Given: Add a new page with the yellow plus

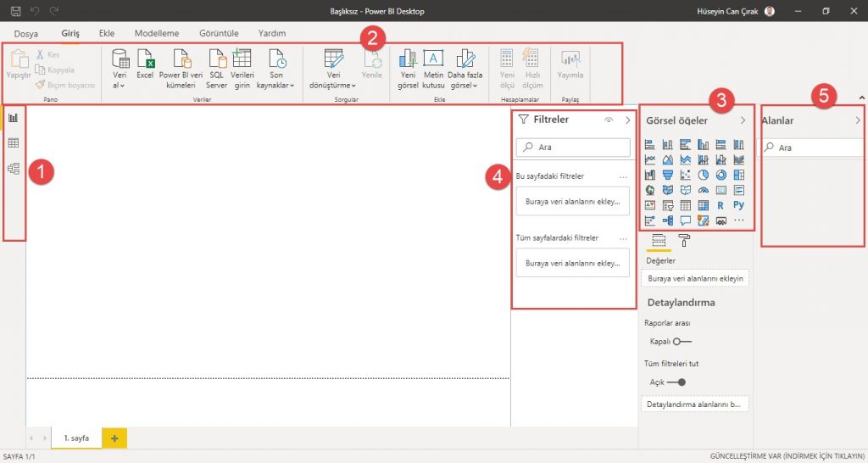Looking at the screenshot, I should tap(114, 438).
